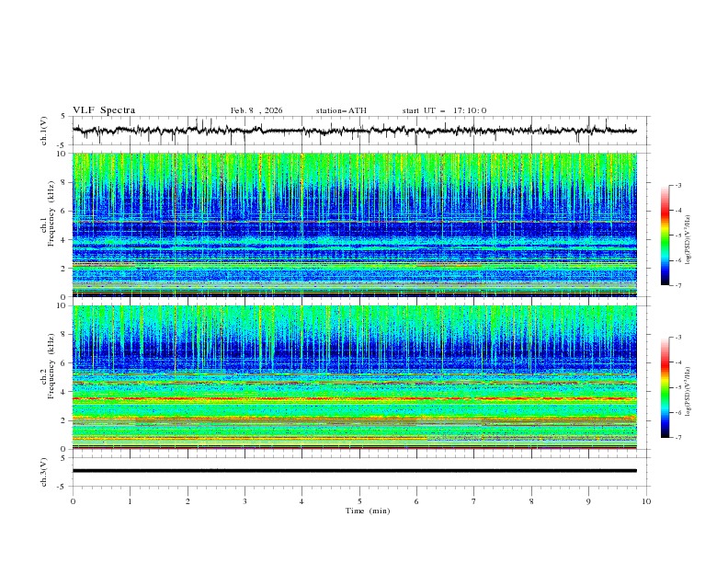Screen dimensions: 728x563
Task: Click the -3 value on upper color bar
Action: click(679, 186)
